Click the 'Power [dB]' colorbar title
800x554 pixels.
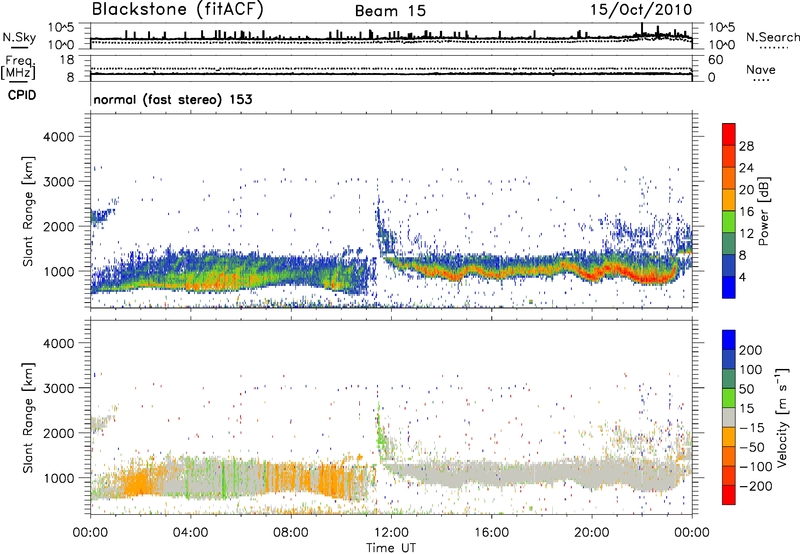763,211
